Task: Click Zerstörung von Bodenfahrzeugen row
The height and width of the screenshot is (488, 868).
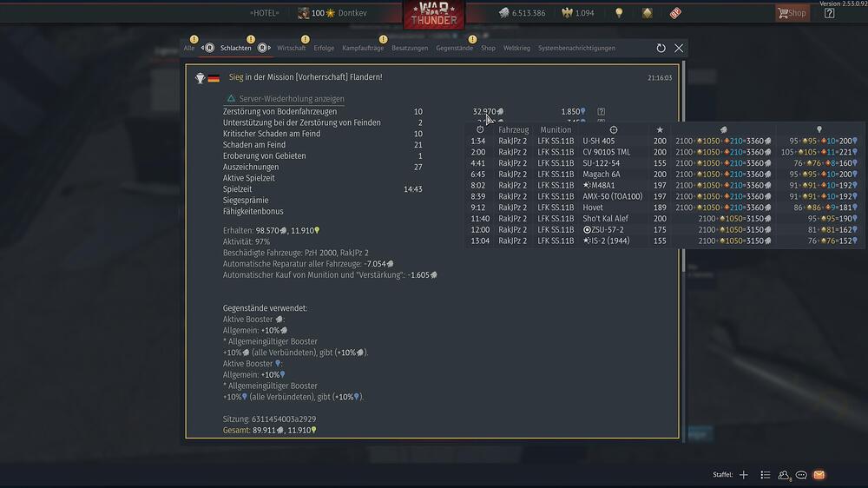Action: (x=415, y=111)
